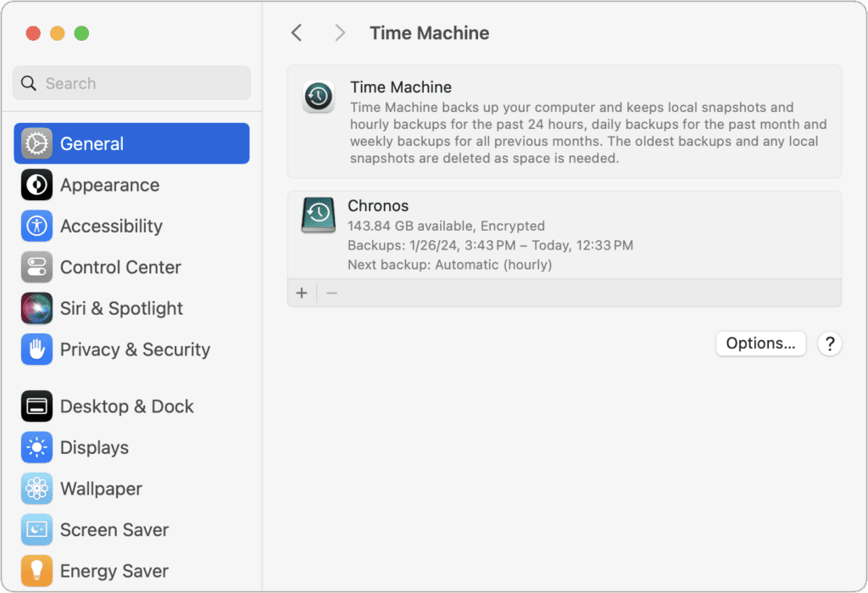This screenshot has width=868, height=593.
Task: Click the Displays sun icon
Action: (36, 448)
